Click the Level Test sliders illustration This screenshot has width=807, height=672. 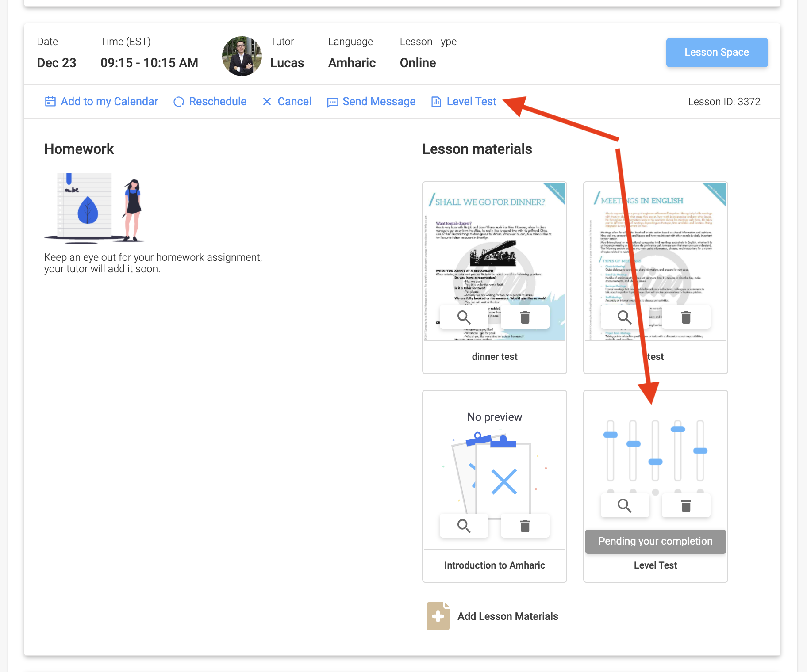click(655, 451)
